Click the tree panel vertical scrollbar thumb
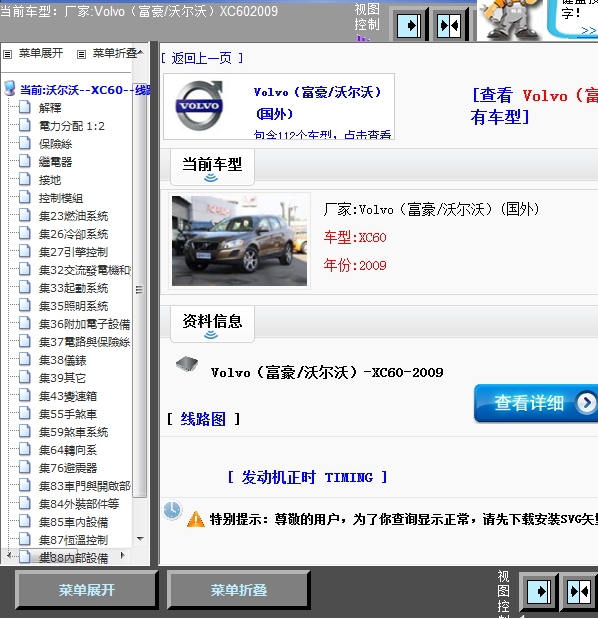This screenshot has width=598, height=619. [139, 290]
